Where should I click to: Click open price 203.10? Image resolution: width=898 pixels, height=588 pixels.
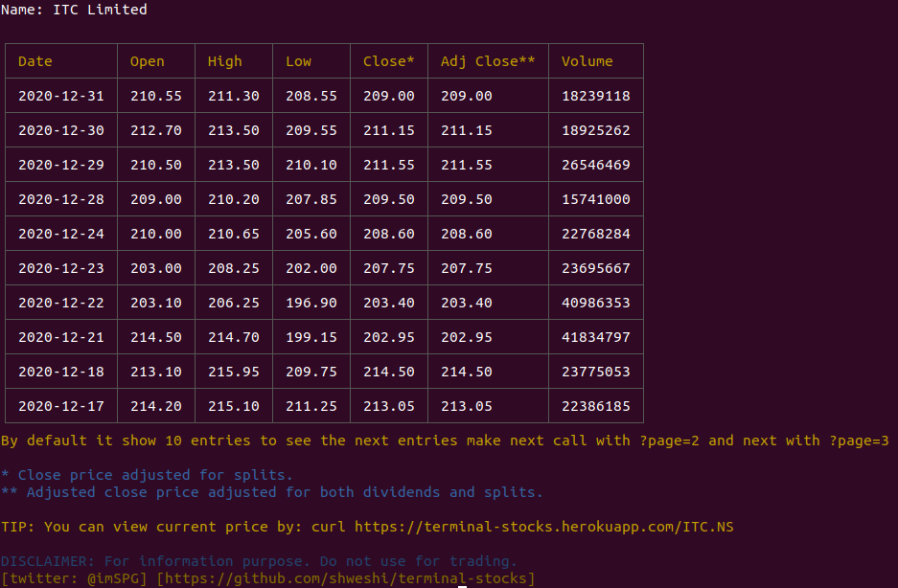click(x=156, y=303)
